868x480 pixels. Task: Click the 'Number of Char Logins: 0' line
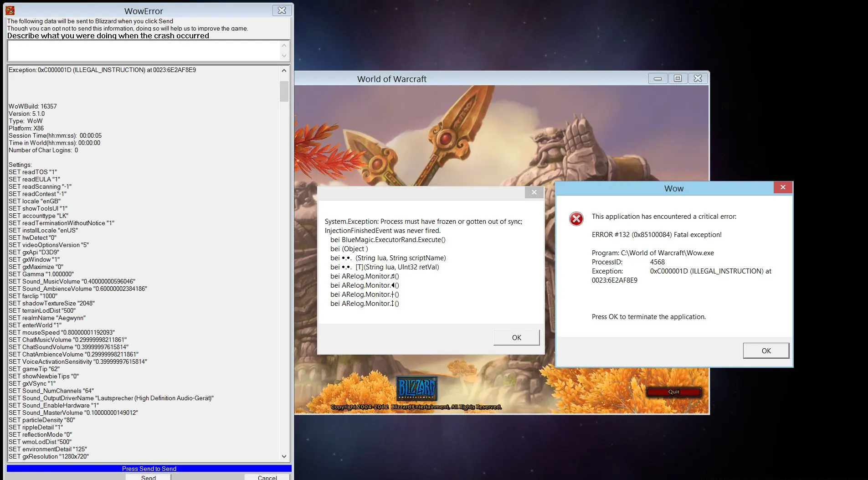43,150
